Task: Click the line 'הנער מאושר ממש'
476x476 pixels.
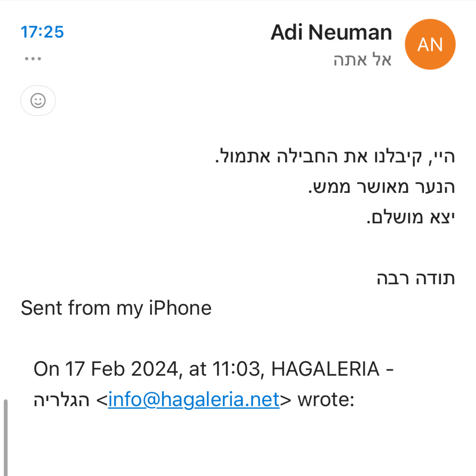Action: pos(381,187)
